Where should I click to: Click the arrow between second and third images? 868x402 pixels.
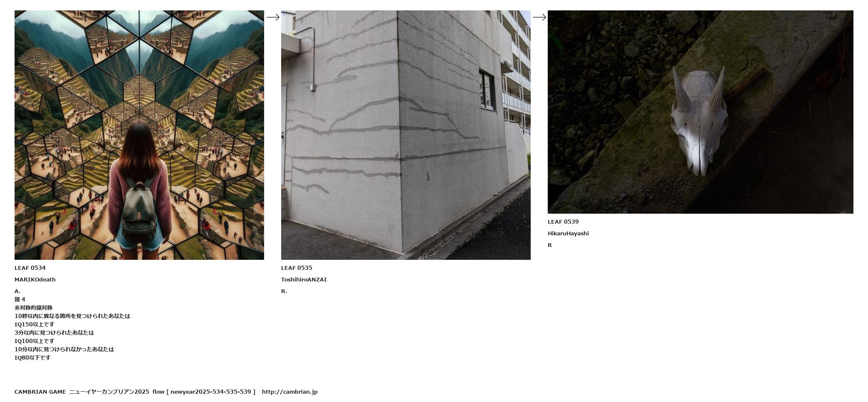coord(539,17)
